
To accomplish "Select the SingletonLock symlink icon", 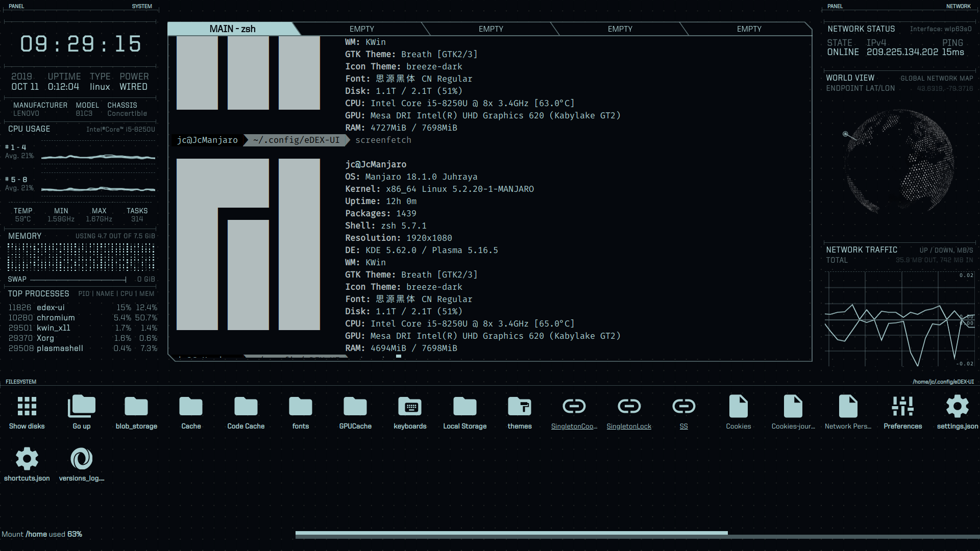I will (629, 406).
